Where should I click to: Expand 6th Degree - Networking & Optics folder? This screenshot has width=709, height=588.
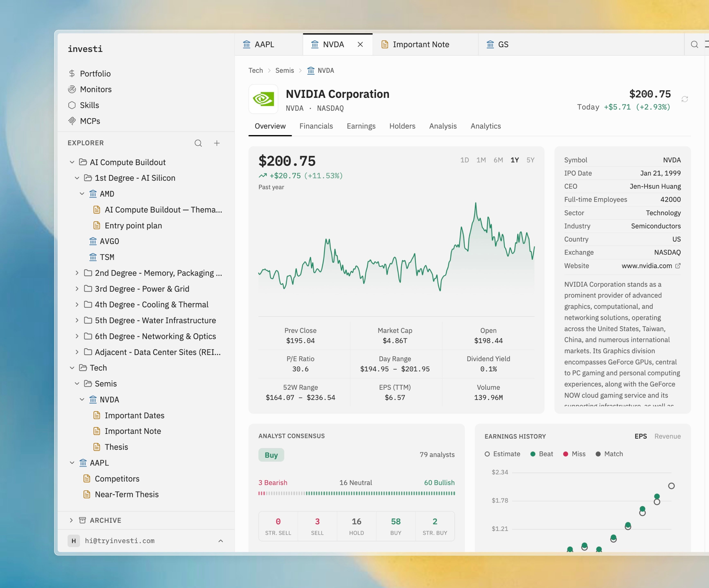pos(77,336)
